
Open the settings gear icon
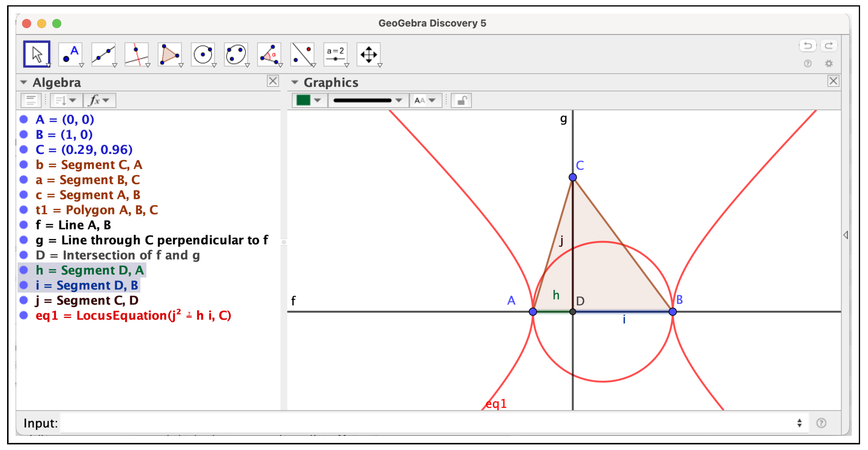click(828, 64)
